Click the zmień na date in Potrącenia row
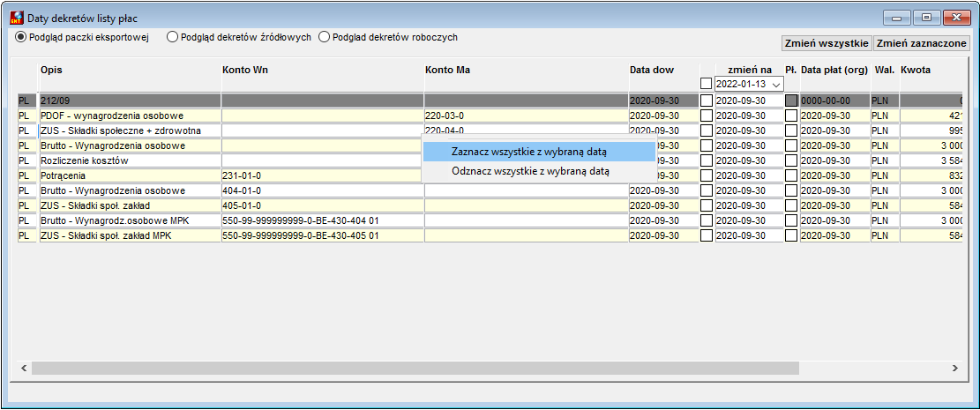 pyautogui.click(x=749, y=175)
